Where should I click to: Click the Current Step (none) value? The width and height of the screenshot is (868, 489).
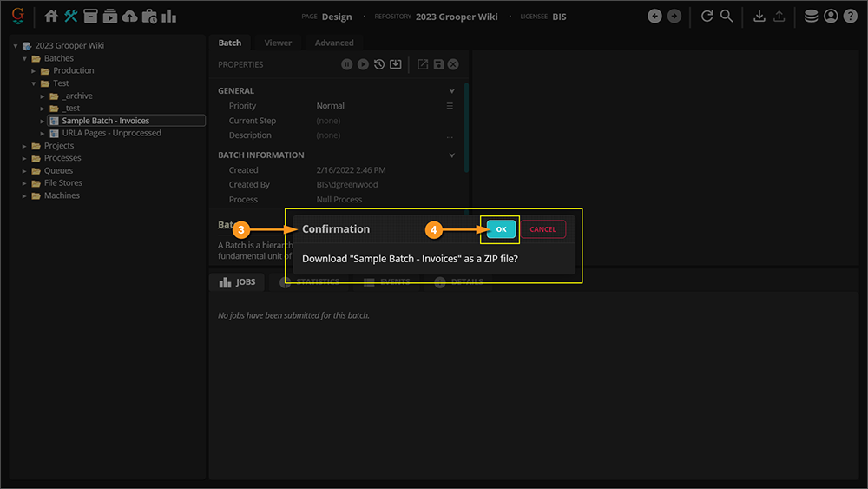click(x=328, y=121)
